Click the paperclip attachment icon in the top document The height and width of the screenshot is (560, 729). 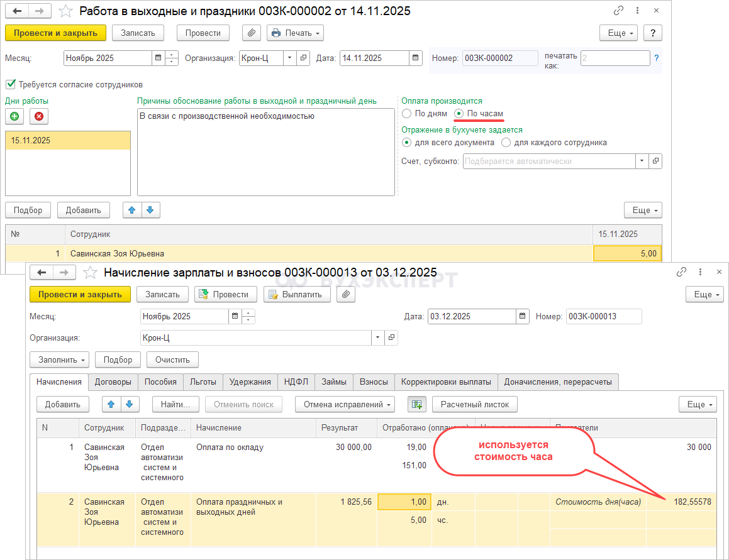click(x=251, y=33)
